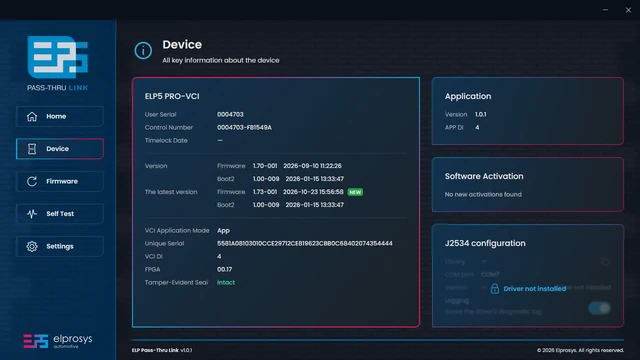Image resolution: width=640 pixels, height=360 pixels.
Task: Click the Settings gear icon
Action: coord(32,246)
